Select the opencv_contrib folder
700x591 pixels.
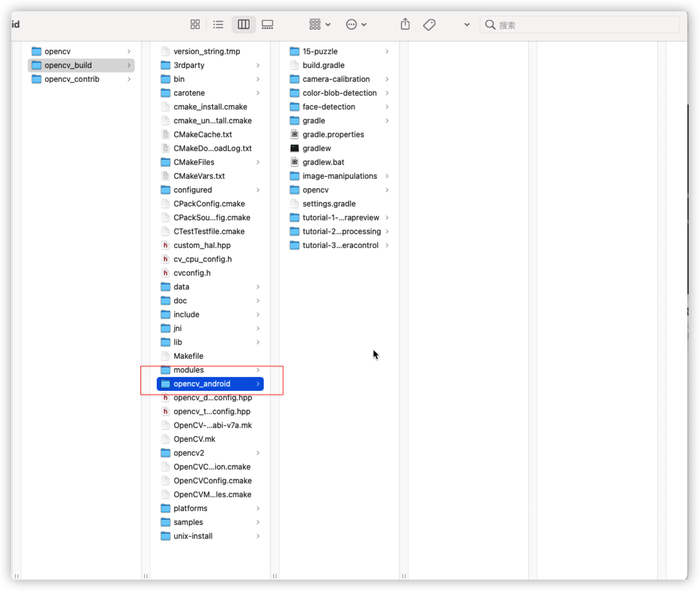coord(72,79)
